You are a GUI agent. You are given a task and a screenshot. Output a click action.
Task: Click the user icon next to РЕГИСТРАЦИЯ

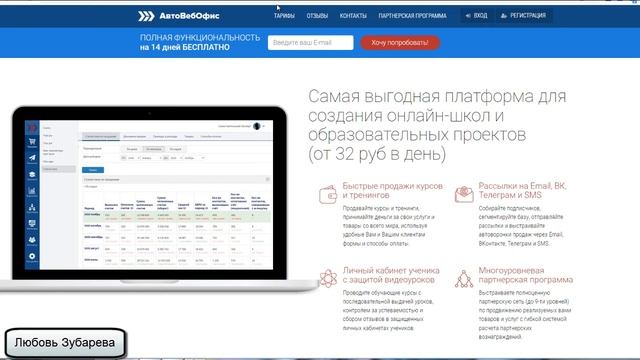[x=504, y=16]
